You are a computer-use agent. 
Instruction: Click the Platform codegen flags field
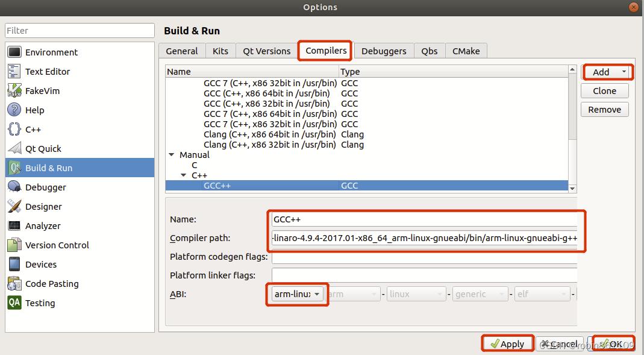coord(424,257)
